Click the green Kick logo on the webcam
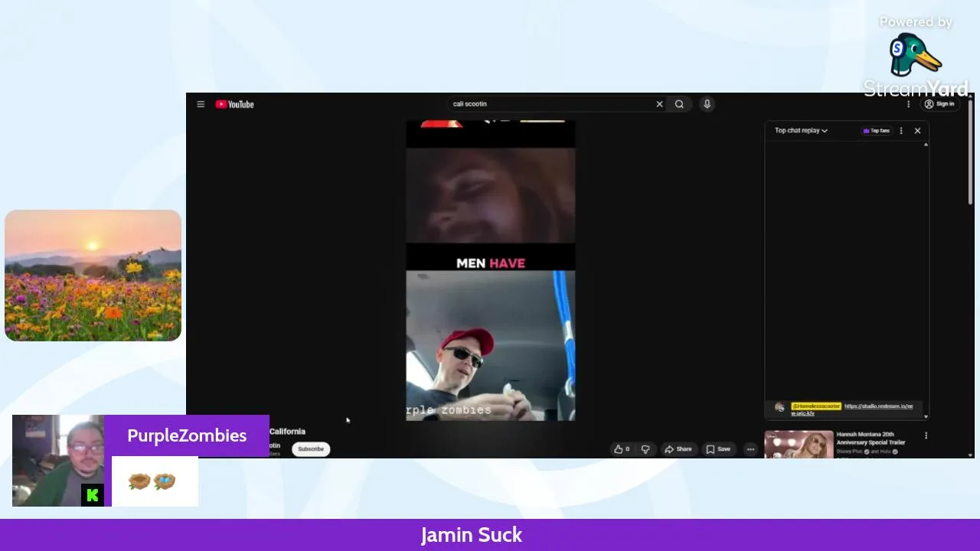 click(93, 495)
